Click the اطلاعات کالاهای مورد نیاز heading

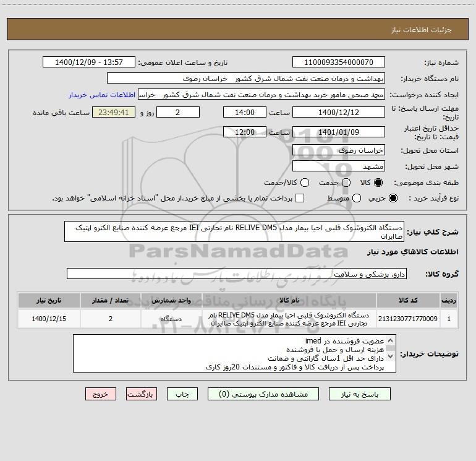coord(413,252)
